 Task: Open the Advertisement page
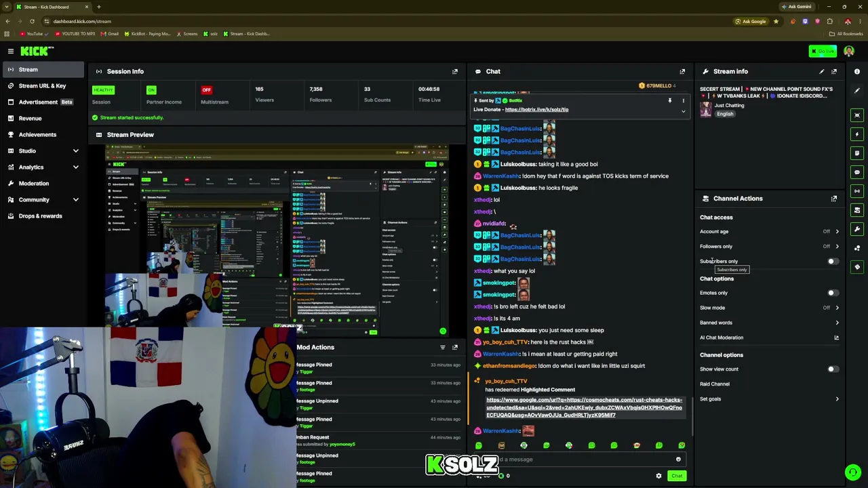point(42,102)
